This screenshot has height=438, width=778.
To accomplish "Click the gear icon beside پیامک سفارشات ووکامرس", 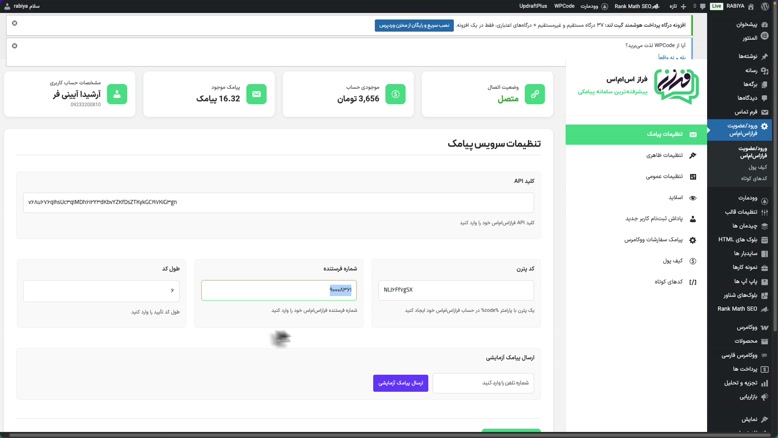I will tap(692, 240).
